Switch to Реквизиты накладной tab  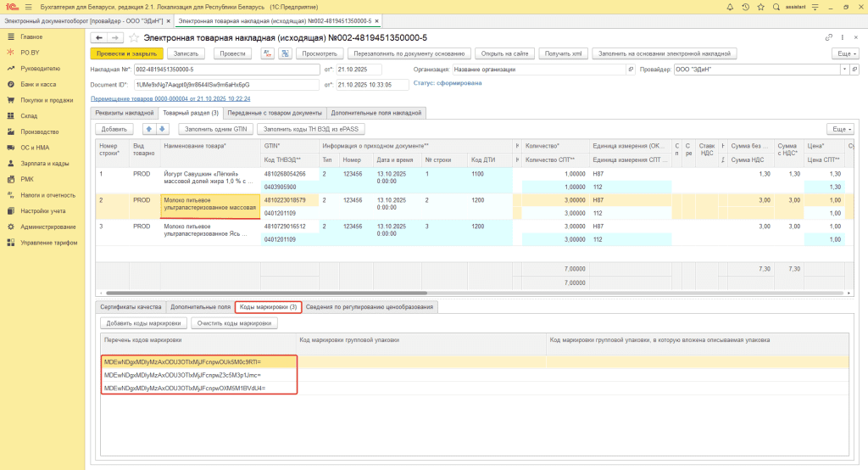point(123,112)
